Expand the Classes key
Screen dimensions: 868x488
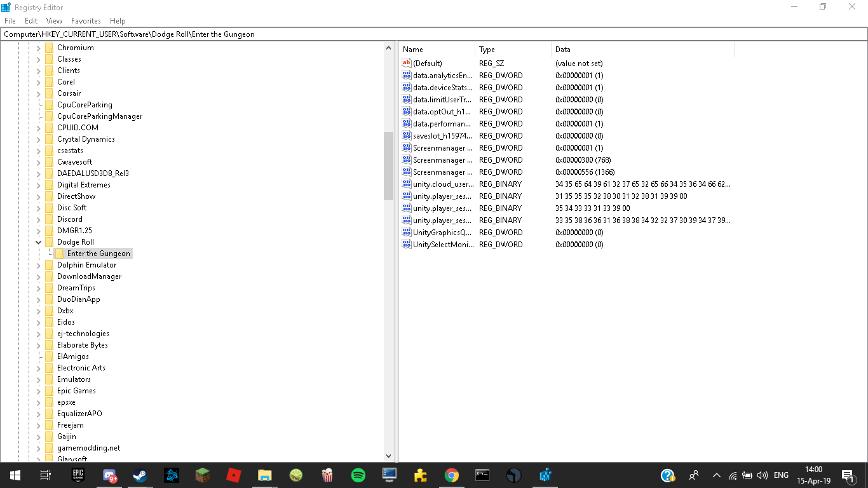[39, 59]
